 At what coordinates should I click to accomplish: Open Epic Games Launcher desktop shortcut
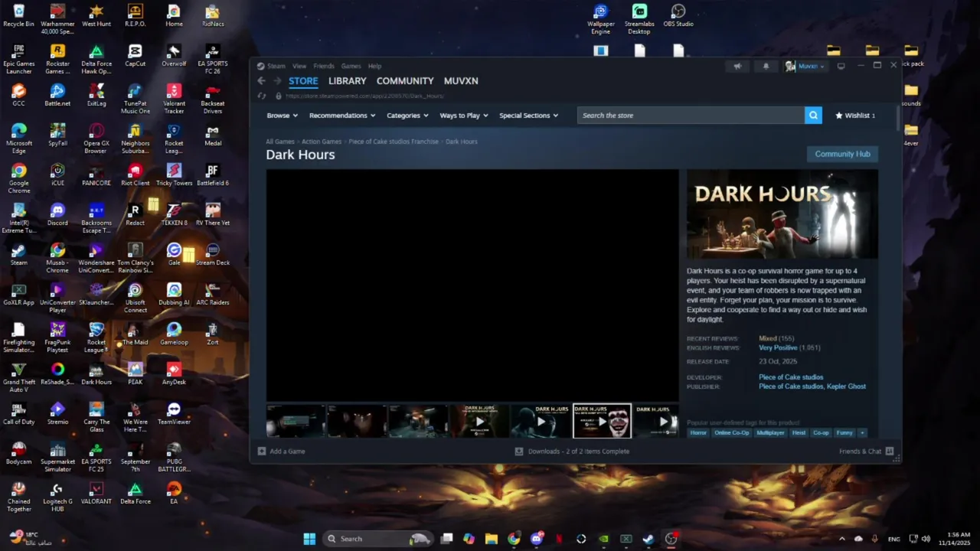click(18, 59)
